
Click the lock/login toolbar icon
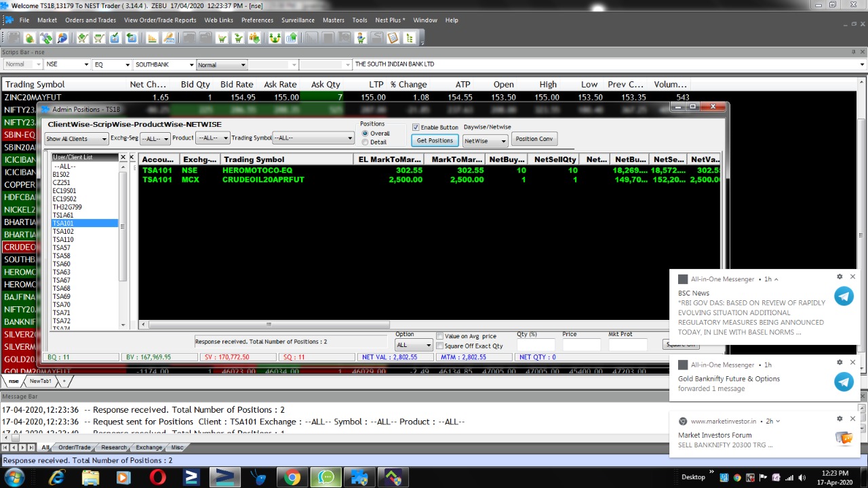coord(28,39)
